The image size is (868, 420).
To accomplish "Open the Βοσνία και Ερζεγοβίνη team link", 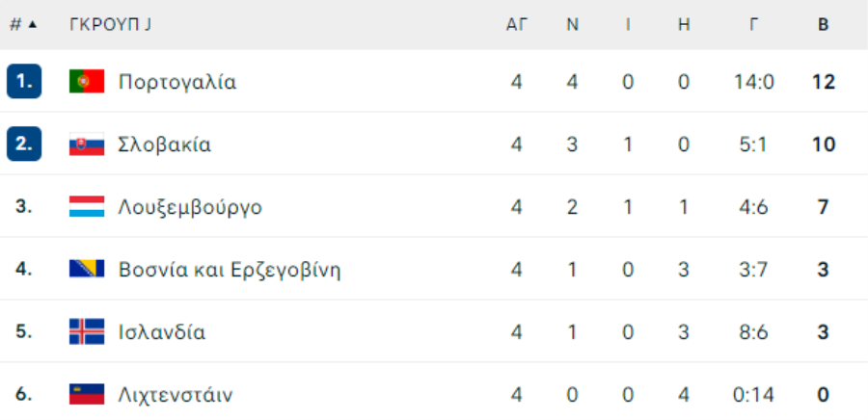I will [x=230, y=271].
